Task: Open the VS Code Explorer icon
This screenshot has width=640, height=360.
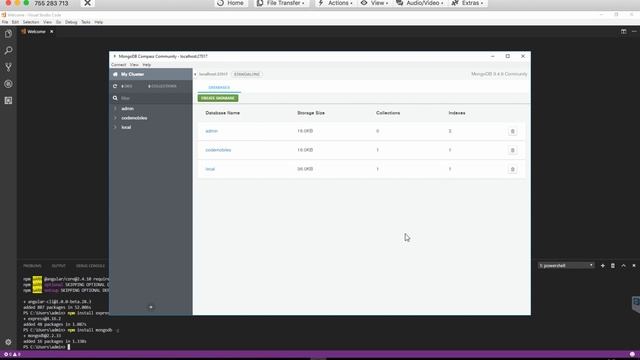Action: point(8,34)
